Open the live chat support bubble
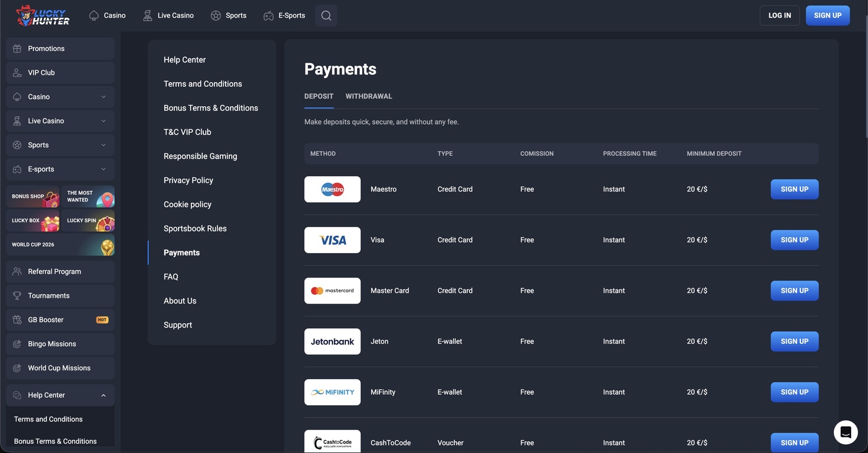This screenshot has width=868, height=453. 846,432
